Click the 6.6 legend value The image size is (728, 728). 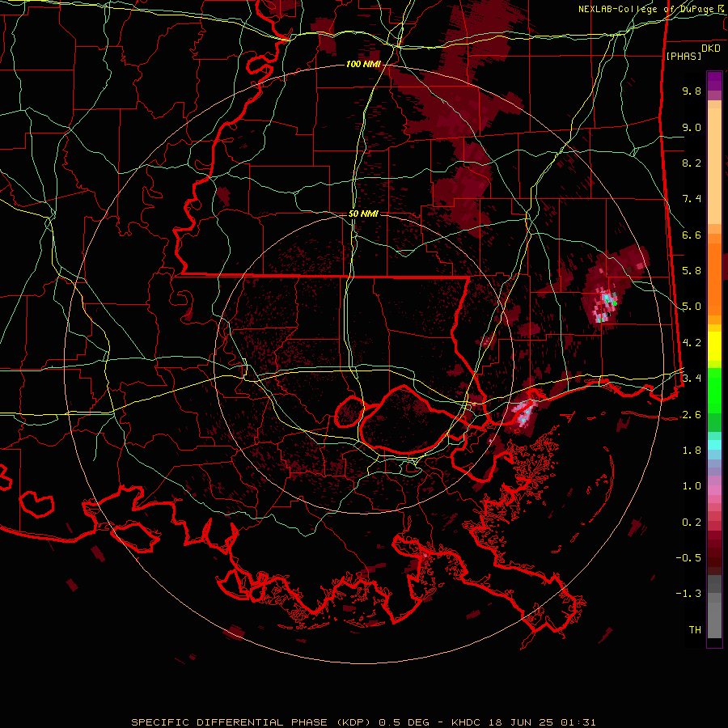point(692,235)
